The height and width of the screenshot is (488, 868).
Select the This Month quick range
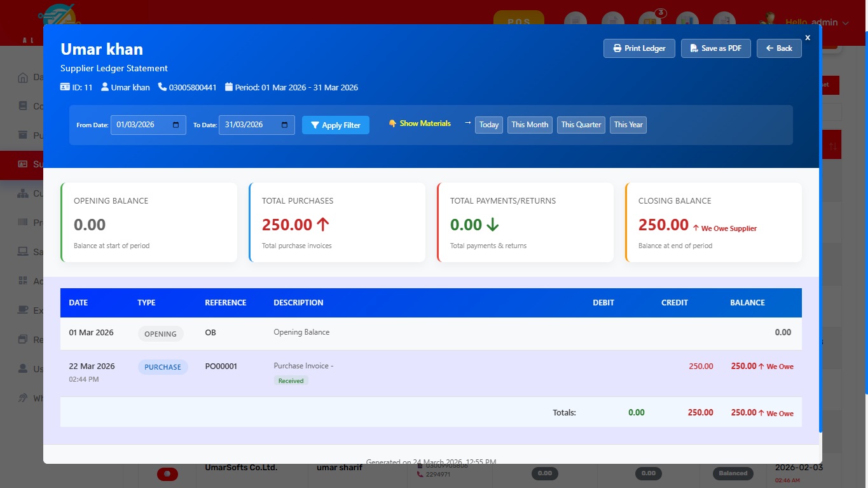coord(530,125)
